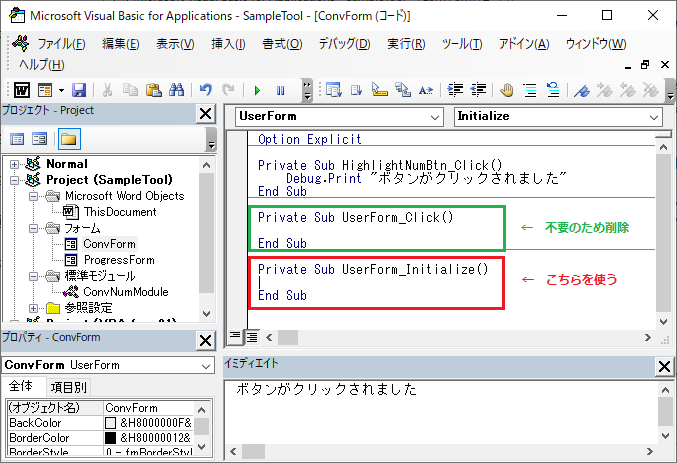Click the Clear All Bookmarks flag icon

pos(650,90)
